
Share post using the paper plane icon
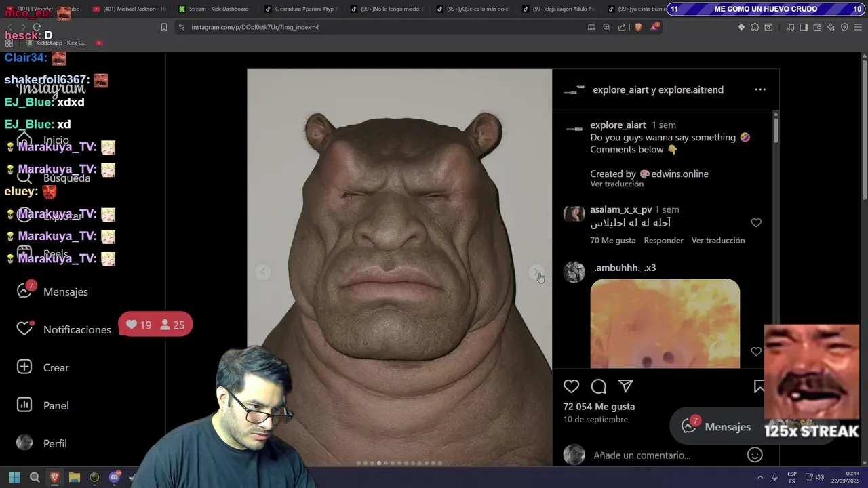point(626,386)
